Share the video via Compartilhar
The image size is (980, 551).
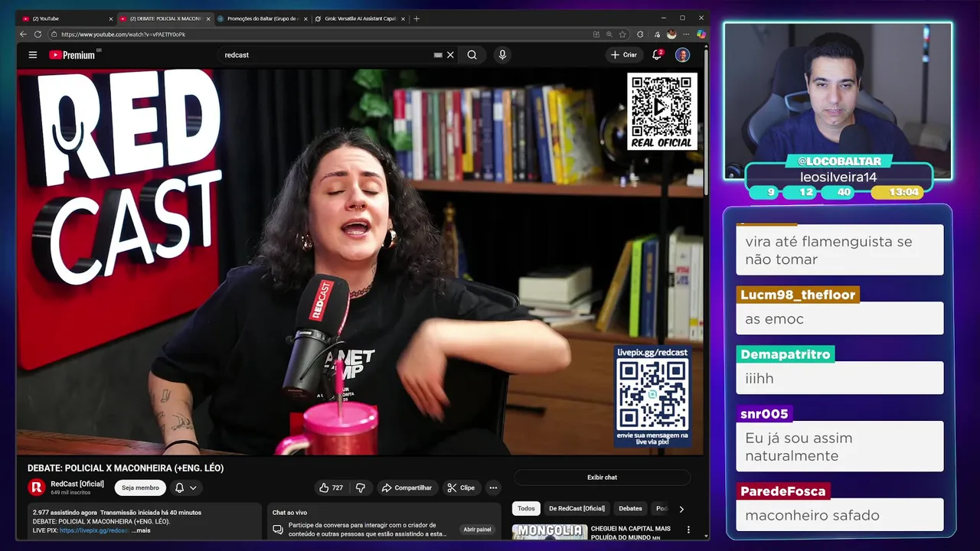click(407, 487)
